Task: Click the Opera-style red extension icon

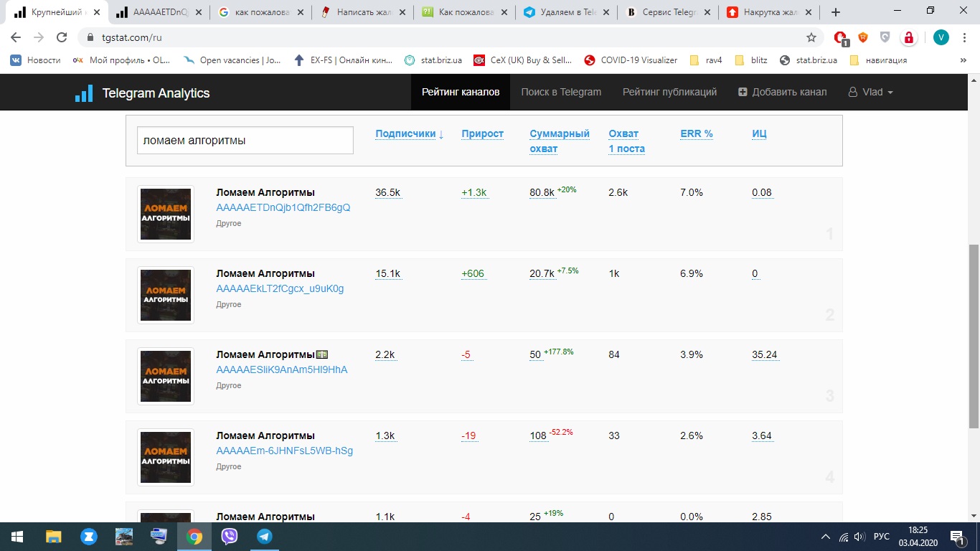Action: [841, 37]
